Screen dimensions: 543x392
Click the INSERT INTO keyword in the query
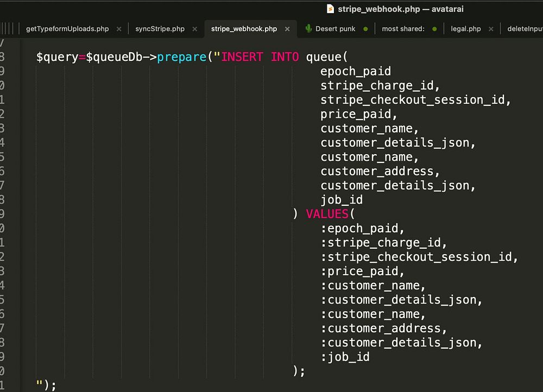(x=260, y=57)
